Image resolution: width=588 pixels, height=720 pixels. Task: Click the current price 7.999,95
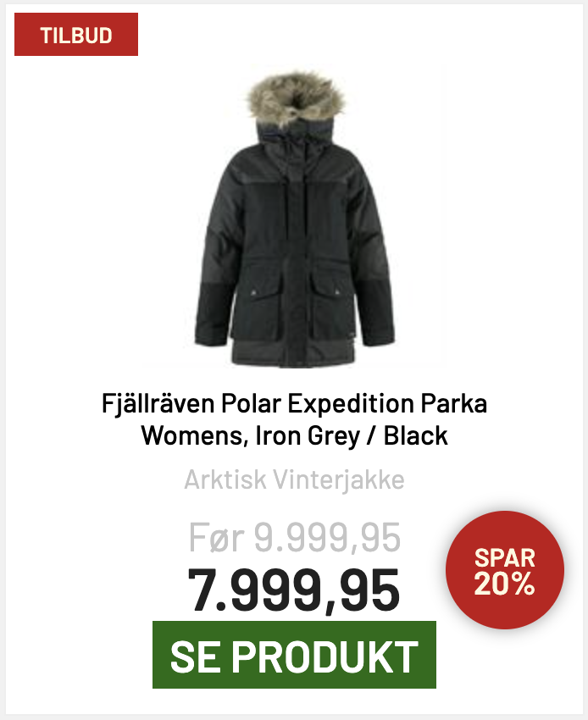tap(294, 590)
